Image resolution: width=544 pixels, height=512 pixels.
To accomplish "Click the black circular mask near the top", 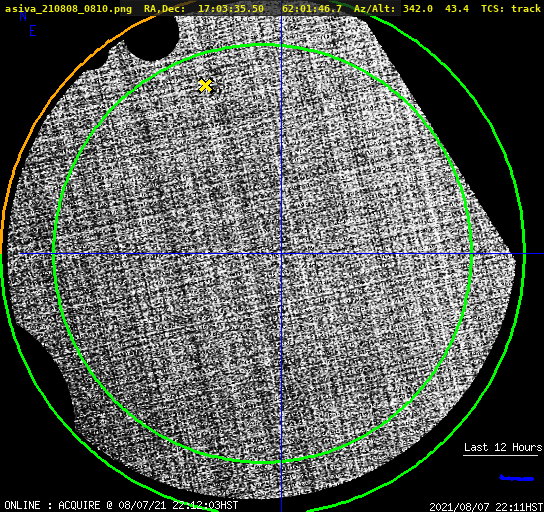I will pos(152,36).
